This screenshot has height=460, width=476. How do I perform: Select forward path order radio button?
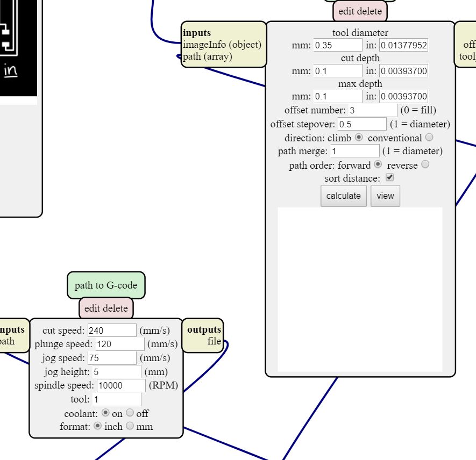pyautogui.click(x=378, y=164)
